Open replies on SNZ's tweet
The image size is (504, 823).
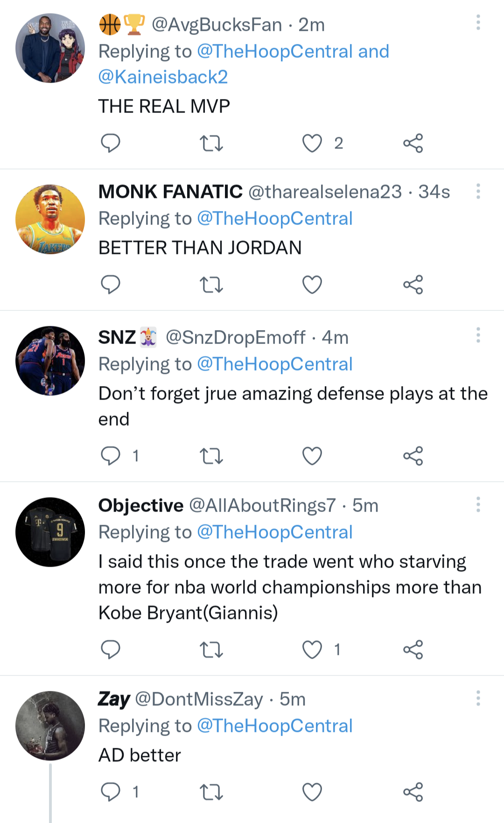(x=111, y=456)
